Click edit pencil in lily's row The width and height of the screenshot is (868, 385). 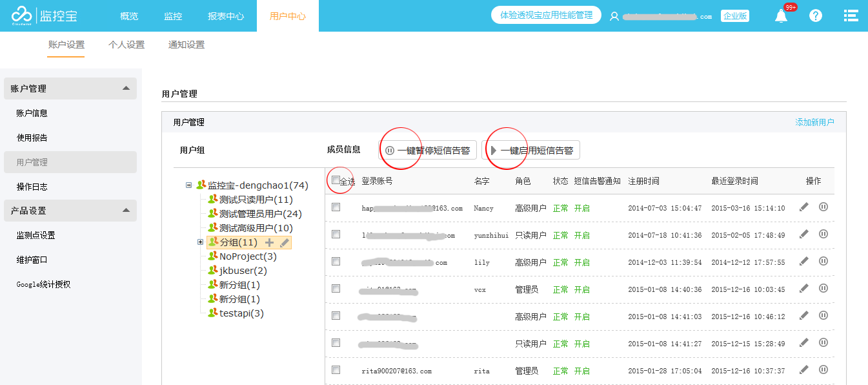click(803, 262)
